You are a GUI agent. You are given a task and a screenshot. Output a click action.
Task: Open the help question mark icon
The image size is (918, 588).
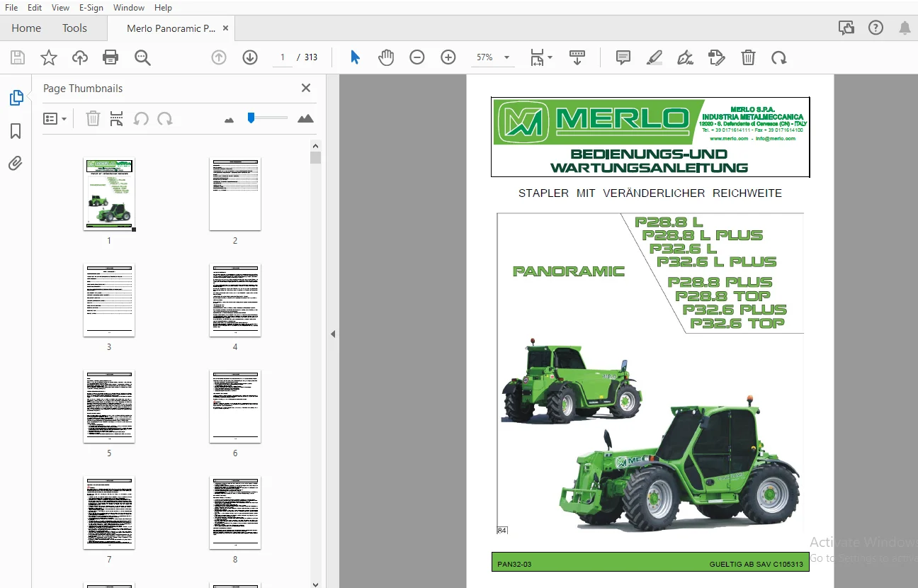tap(875, 28)
